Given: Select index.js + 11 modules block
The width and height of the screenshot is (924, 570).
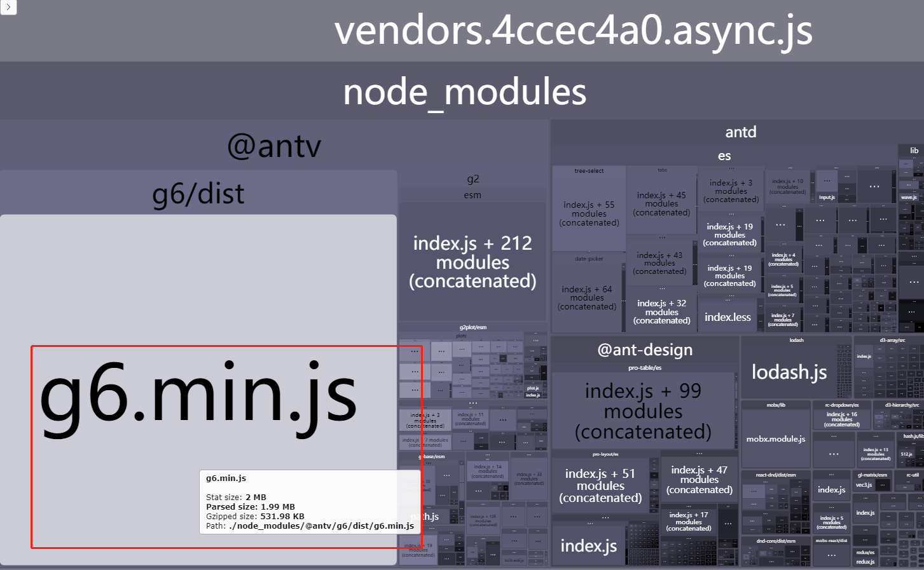Looking at the screenshot, I should click(471, 419).
